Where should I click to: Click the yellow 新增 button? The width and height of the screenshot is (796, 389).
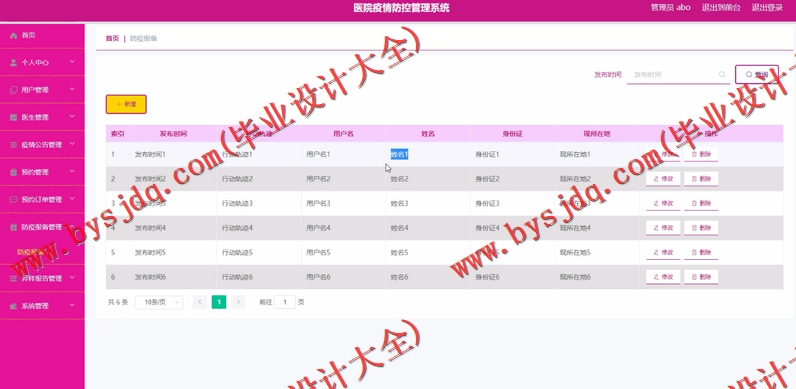(x=126, y=104)
